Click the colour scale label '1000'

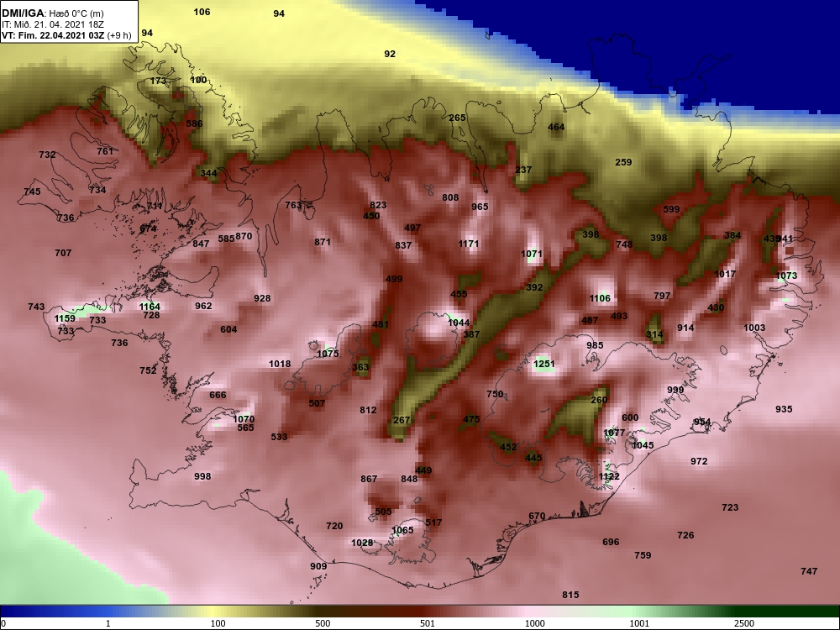click(535, 623)
